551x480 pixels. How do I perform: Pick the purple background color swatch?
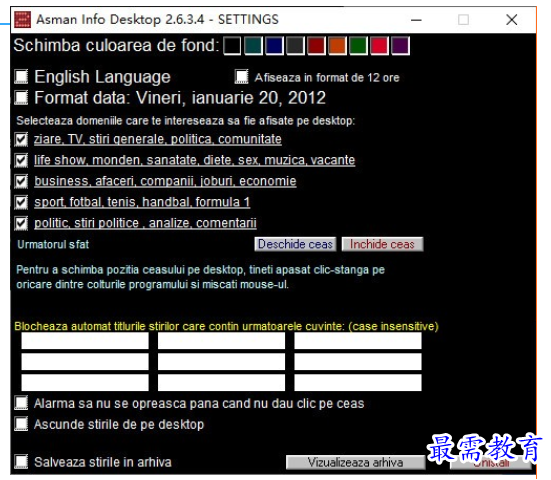click(x=400, y=46)
